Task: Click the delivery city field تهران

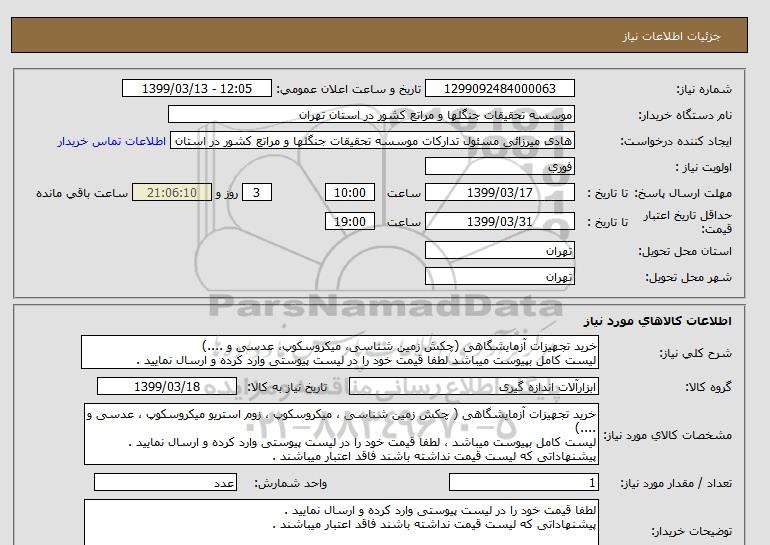Action: (500, 277)
